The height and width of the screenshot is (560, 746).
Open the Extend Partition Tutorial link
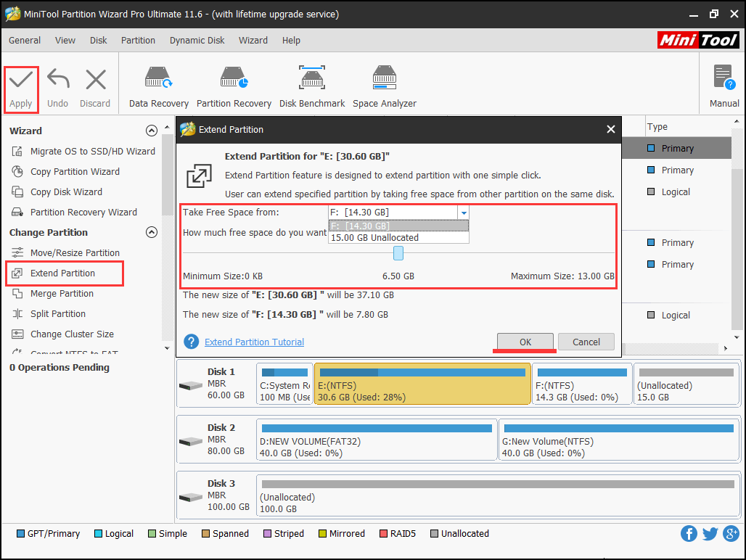coord(254,342)
